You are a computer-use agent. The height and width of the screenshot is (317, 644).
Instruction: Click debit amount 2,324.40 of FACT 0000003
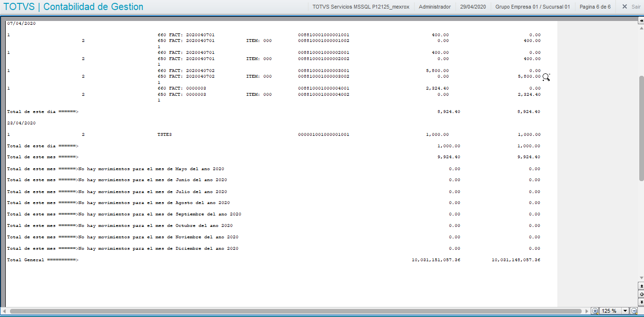click(437, 88)
